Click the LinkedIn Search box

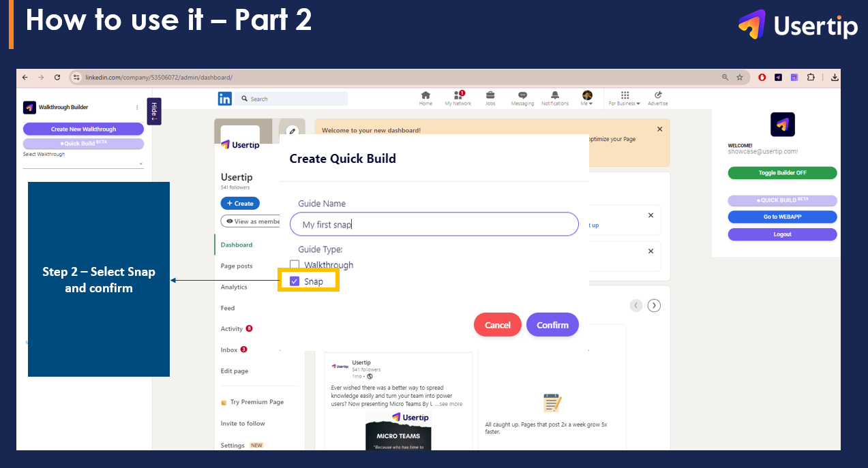[x=291, y=99]
